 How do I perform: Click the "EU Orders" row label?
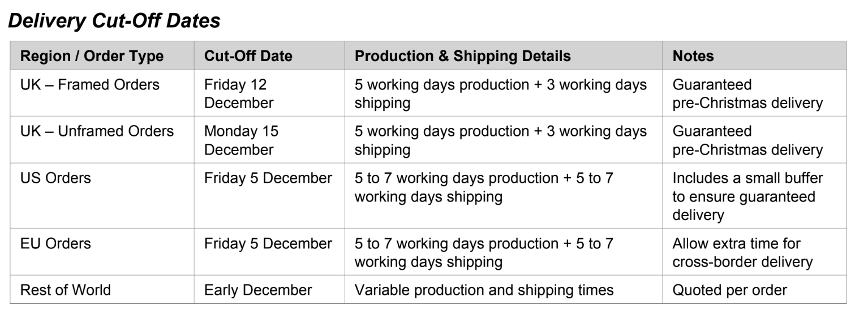pos(55,243)
